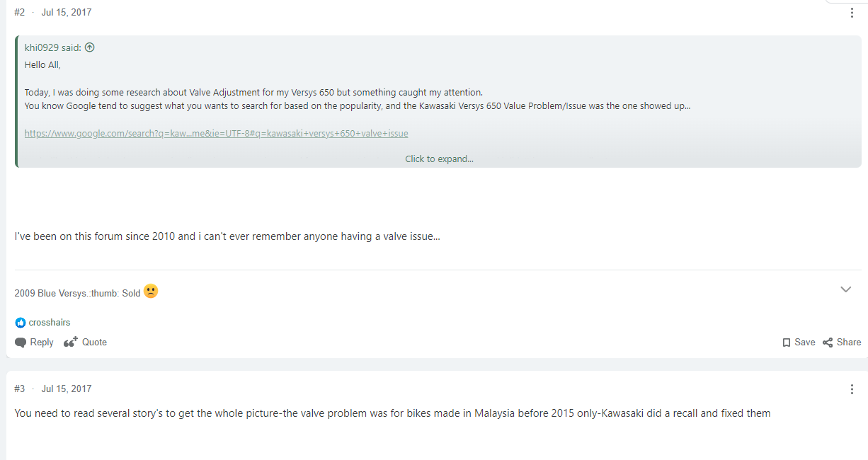The width and height of the screenshot is (868, 460).
Task: Click to expand the quoted message
Action: tap(439, 159)
